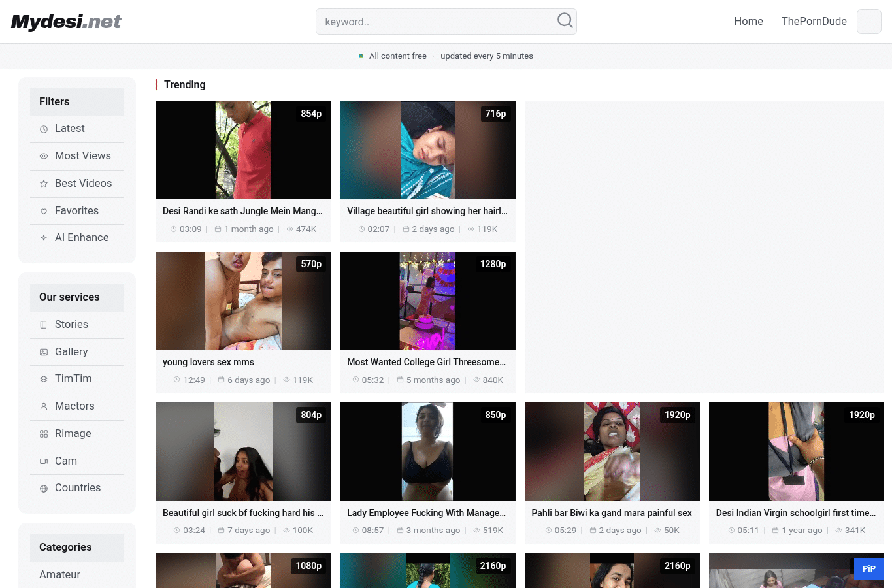Click the Filters panel heading

coord(77,102)
